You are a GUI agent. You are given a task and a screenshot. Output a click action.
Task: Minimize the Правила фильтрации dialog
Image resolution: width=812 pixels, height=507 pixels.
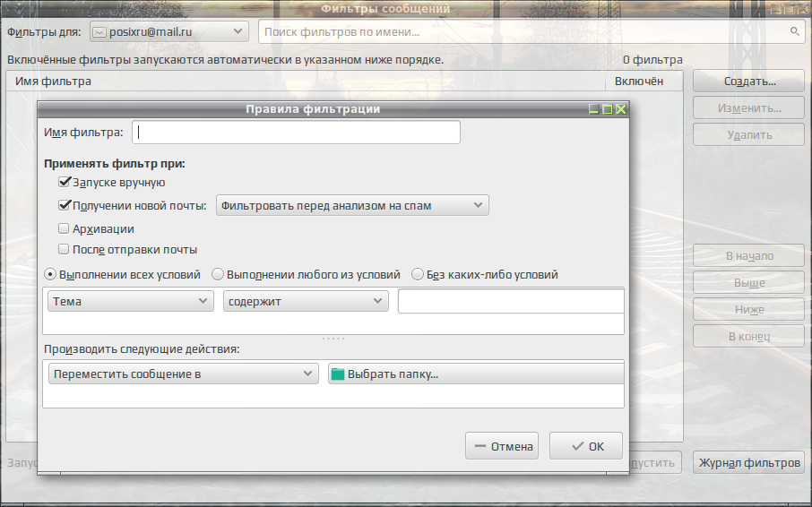[594, 109]
